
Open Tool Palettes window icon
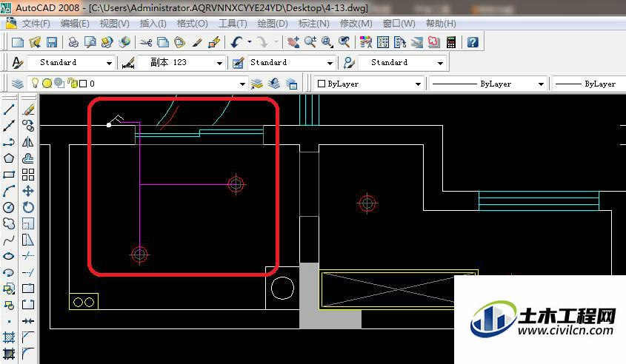pyautogui.click(x=399, y=42)
